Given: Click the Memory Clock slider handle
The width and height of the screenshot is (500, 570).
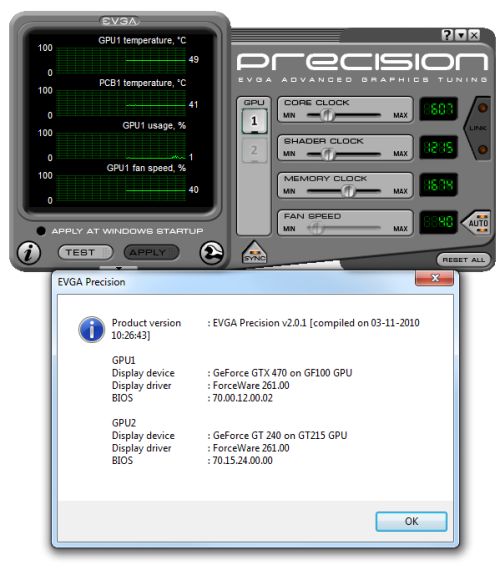Looking at the screenshot, I should [348, 190].
